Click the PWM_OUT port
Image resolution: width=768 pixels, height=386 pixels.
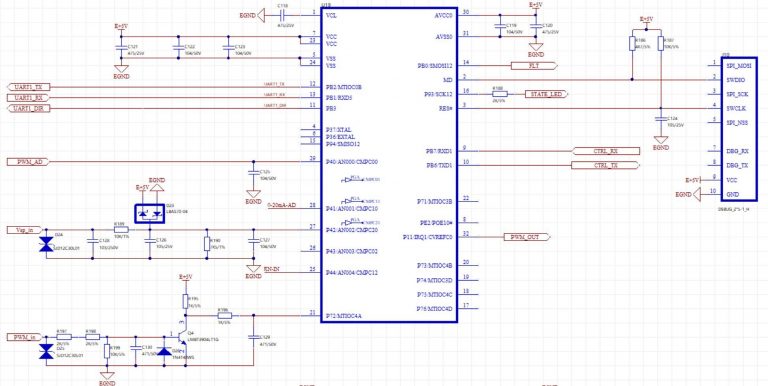click(528, 238)
